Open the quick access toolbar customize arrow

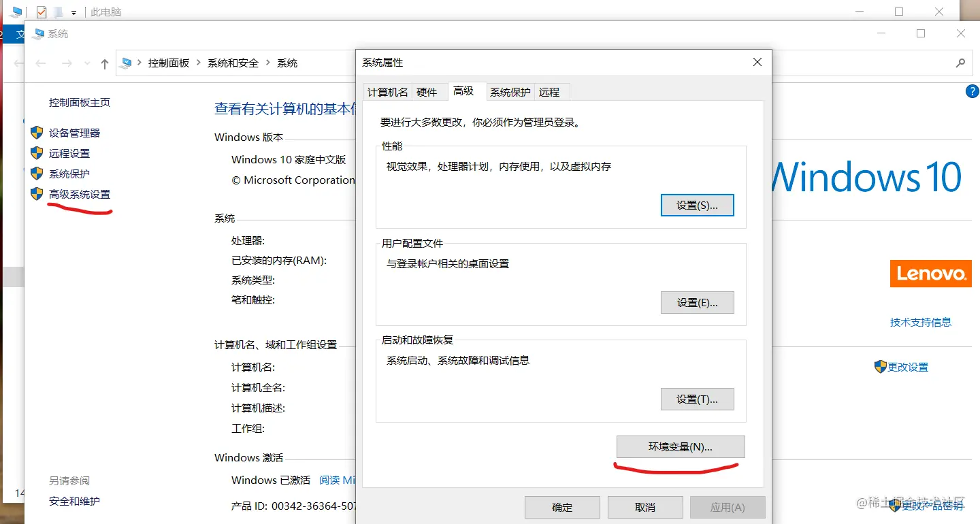(x=73, y=12)
